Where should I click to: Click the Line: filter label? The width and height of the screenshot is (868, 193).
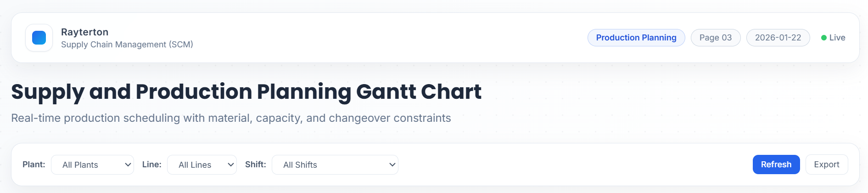coord(152,165)
